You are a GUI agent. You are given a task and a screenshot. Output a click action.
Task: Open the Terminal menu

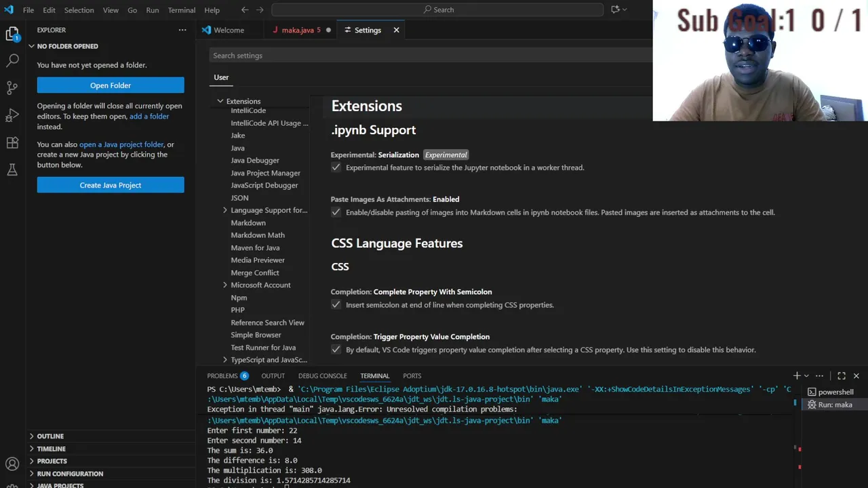coord(182,10)
